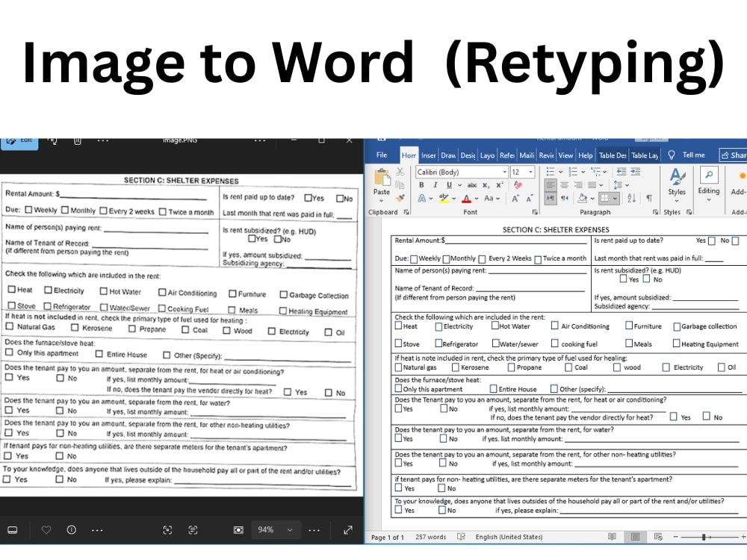The height and width of the screenshot is (560, 747).
Task: Click the heart favorite icon in photo viewer
Action: 46,529
